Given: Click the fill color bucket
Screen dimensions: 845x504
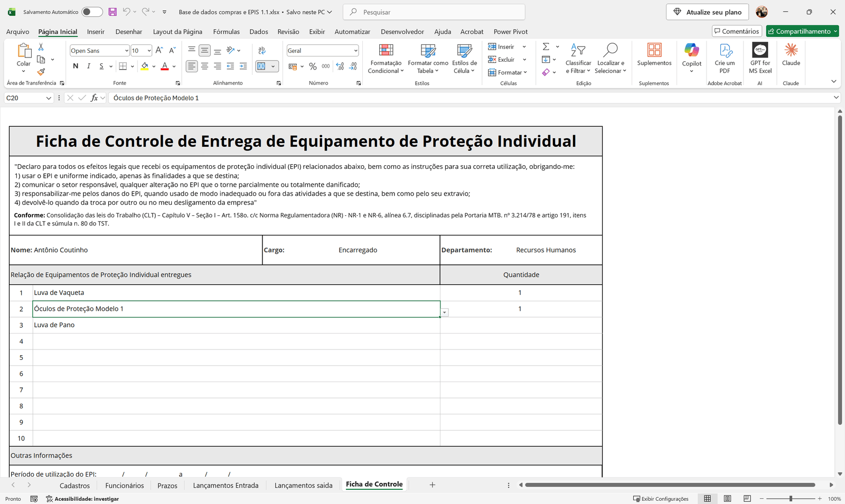Looking at the screenshot, I should [145, 66].
